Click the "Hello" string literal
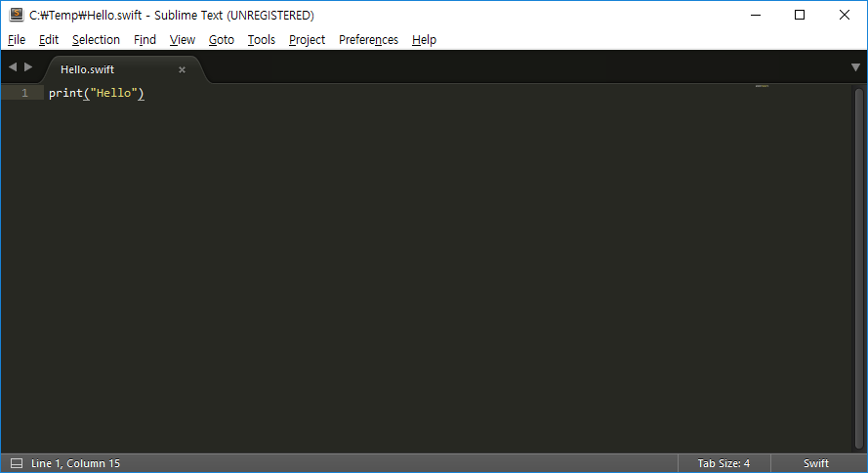The image size is (868, 473). 113,93
